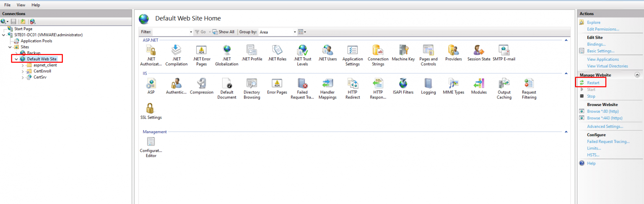
Task: Open the Authentication feature icon
Action: pyautogui.click(x=176, y=83)
